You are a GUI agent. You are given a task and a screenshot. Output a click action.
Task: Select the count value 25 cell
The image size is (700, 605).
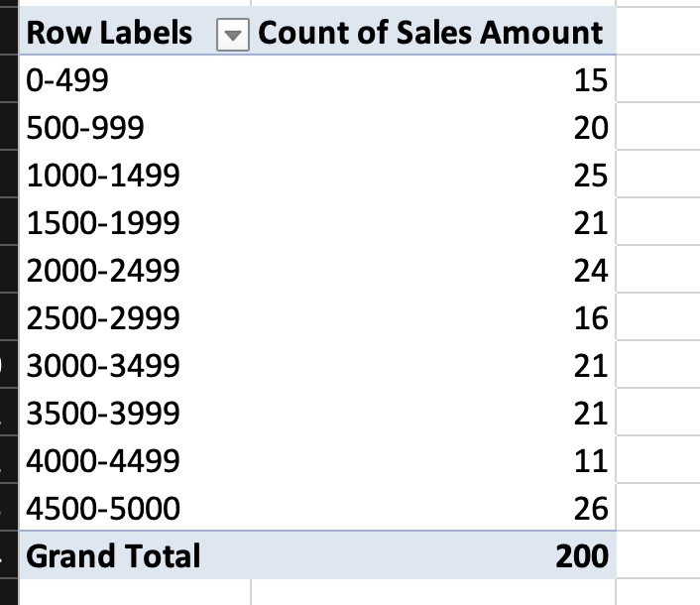[x=591, y=177]
